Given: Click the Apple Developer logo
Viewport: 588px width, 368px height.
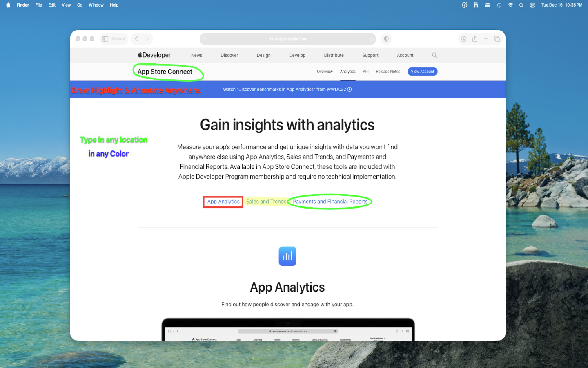Looking at the screenshot, I should coord(154,55).
